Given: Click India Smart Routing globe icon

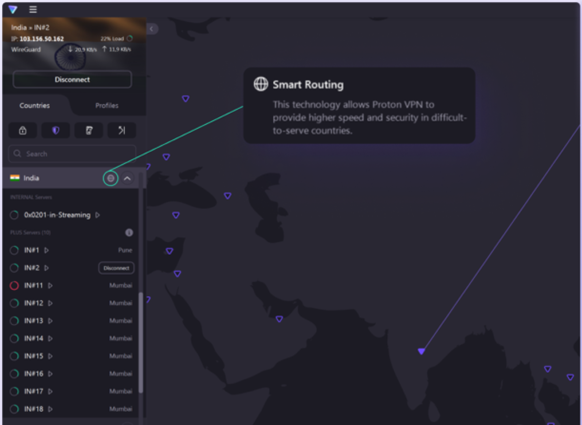Looking at the screenshot, I should tap(110, 178).
